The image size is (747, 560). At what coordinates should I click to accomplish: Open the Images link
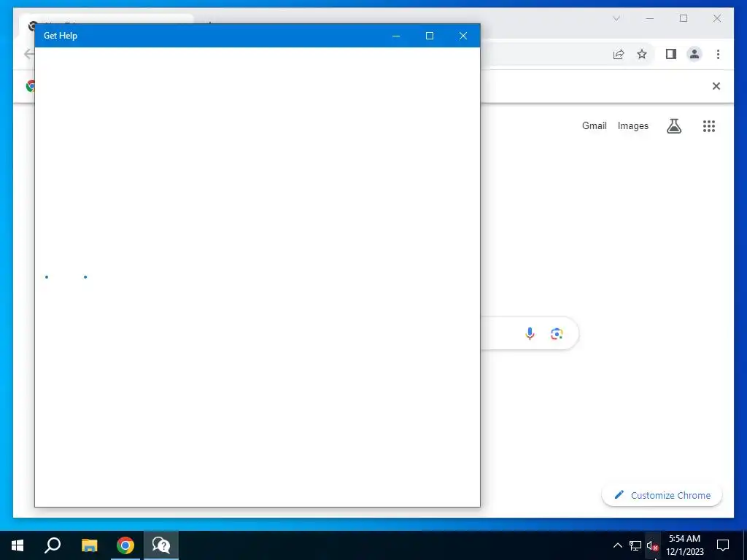click(632, 125)
